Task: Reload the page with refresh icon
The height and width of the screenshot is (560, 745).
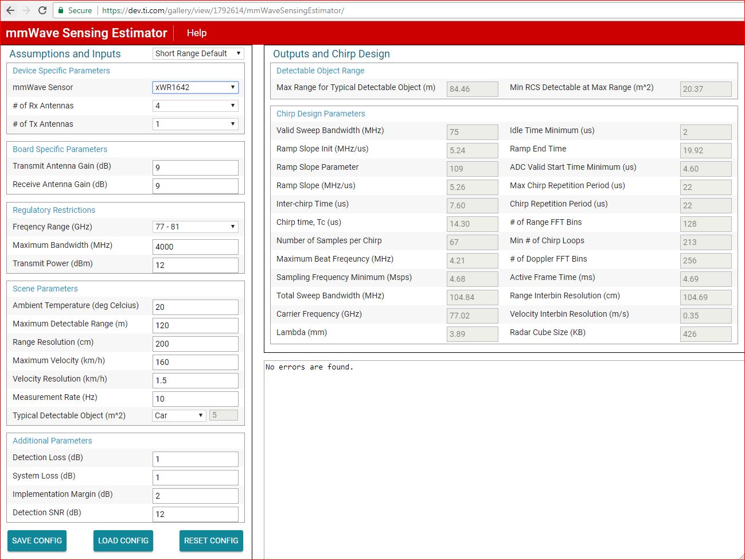Action: (x=42, y=10)
